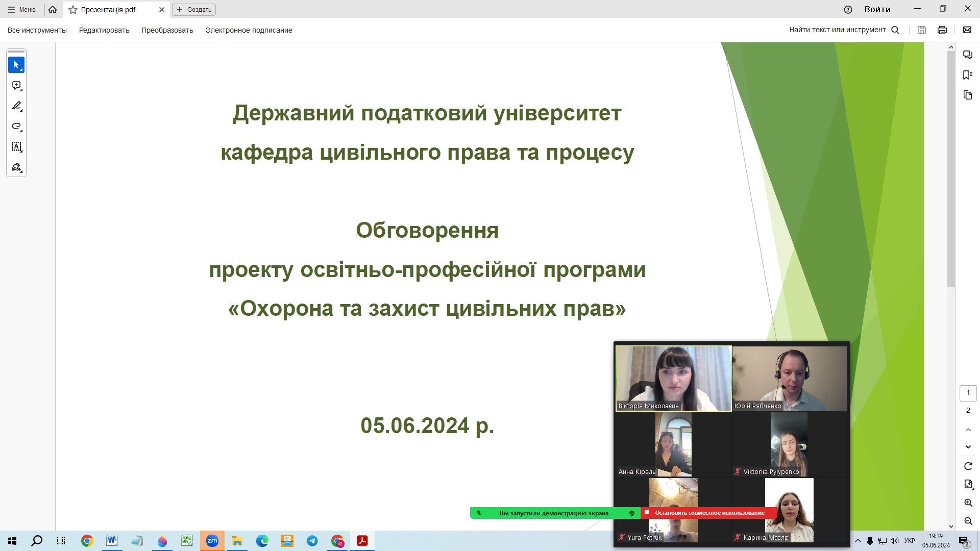Close the Презентація.pdf tab

[162, 10]
